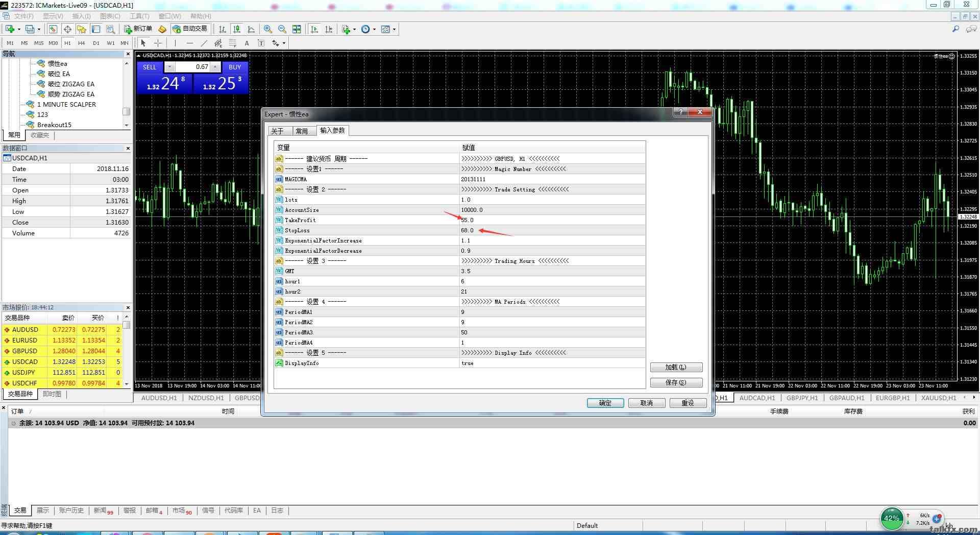Toggle the Market Watch toolbar icon
980x535 pixels.
pyautogui.click(x=53, y=29)
